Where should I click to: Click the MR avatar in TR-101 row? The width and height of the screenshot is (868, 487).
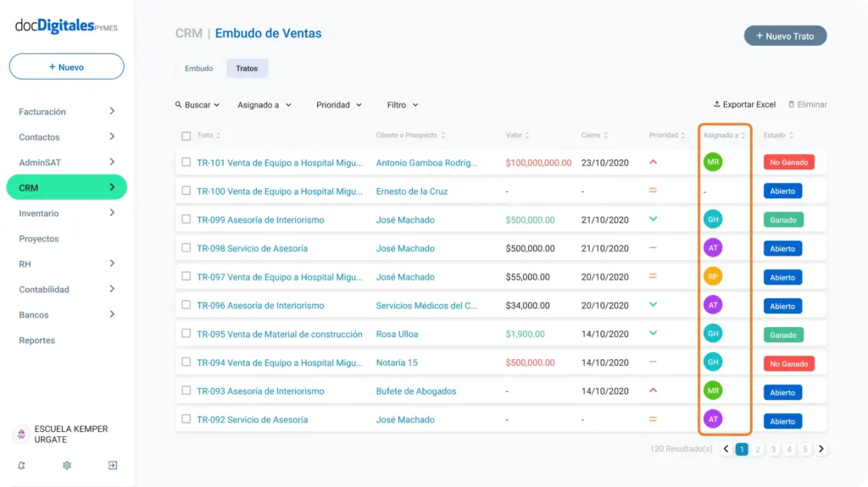coord(713,162)
